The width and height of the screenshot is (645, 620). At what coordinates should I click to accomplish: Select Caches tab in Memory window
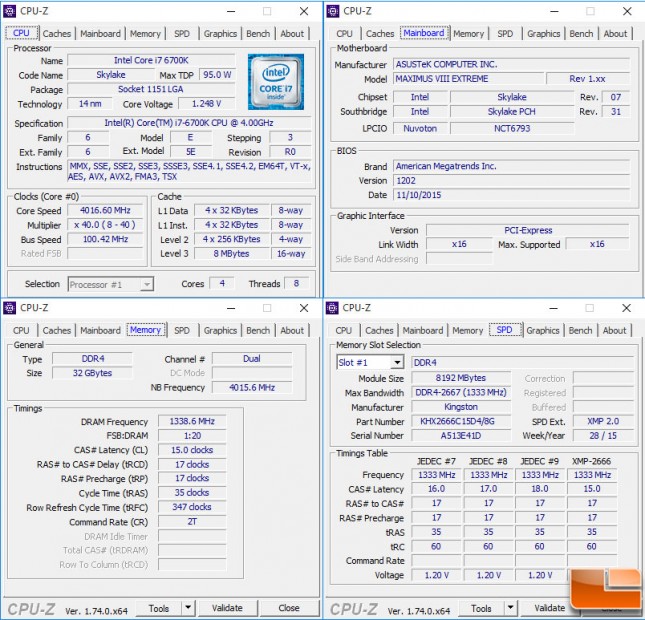57,330
